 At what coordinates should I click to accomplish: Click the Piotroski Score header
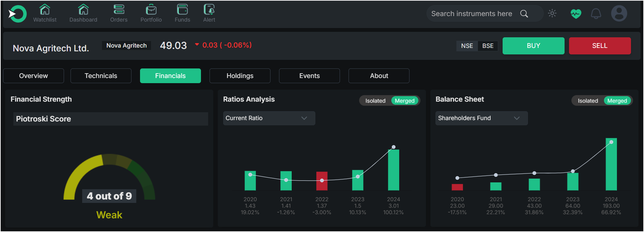pyautogui.click(x=111, y=119)
